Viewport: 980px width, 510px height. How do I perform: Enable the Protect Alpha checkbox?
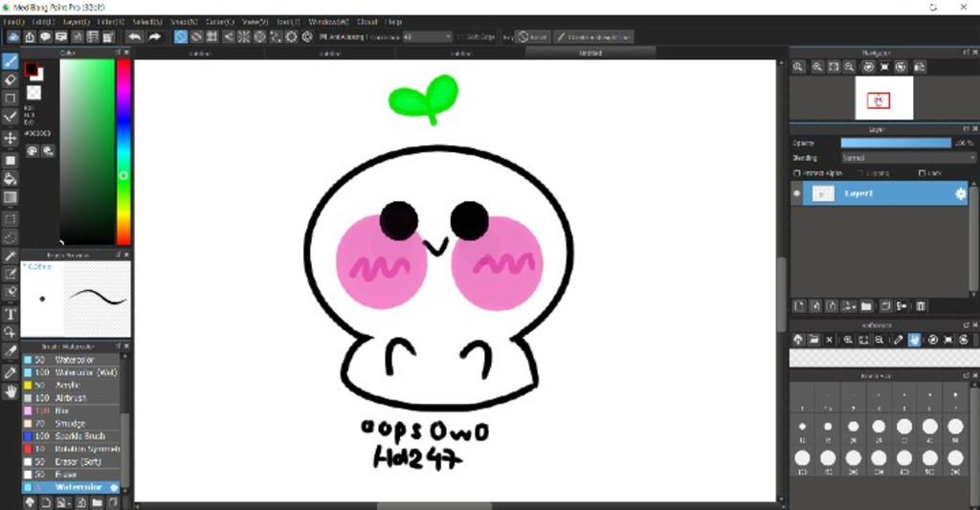click(x=797, y=173)
